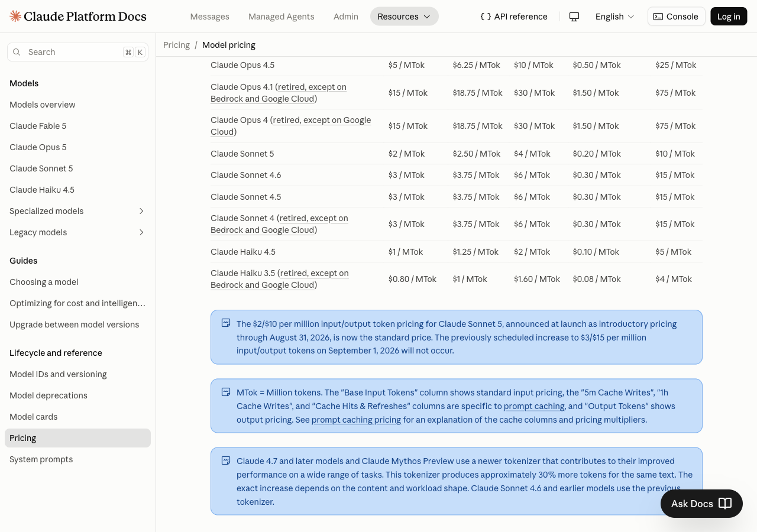Click the Model pricing breadcrumb text

[x=229, y=45]
